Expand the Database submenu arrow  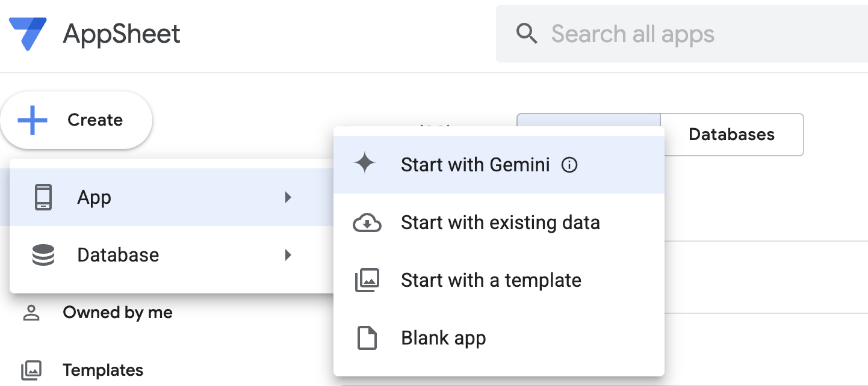(x=288, y=255)
